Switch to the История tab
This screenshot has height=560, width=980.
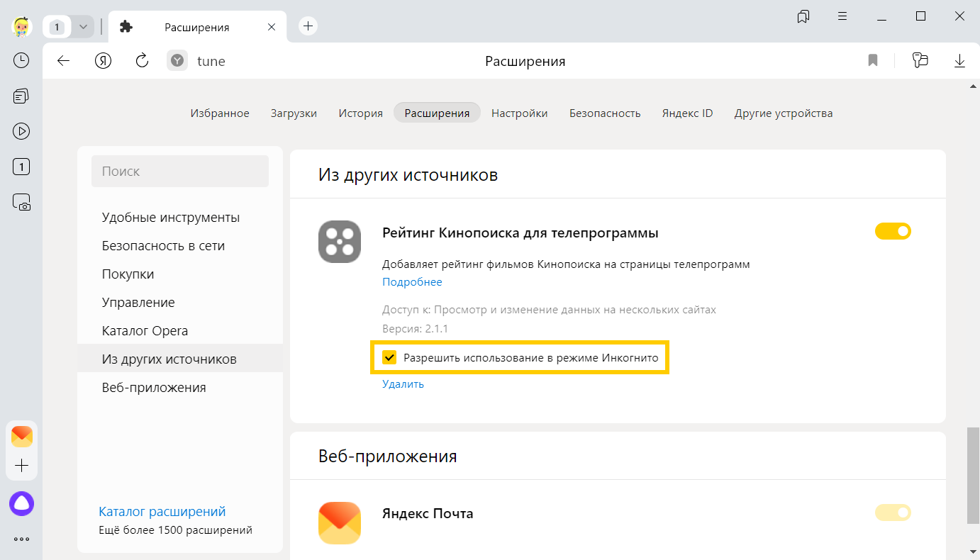click(x=360, y=113)
